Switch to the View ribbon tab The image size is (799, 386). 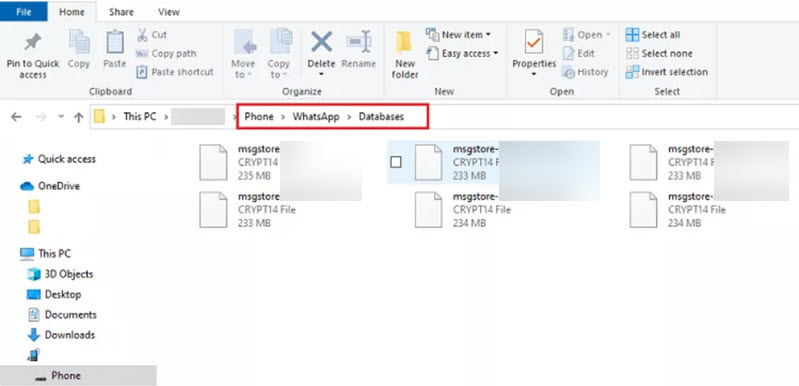tap(169, 12)
